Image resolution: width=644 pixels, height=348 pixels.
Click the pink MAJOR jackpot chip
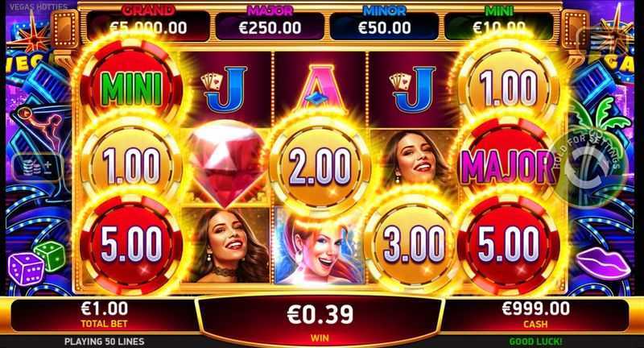508,164
